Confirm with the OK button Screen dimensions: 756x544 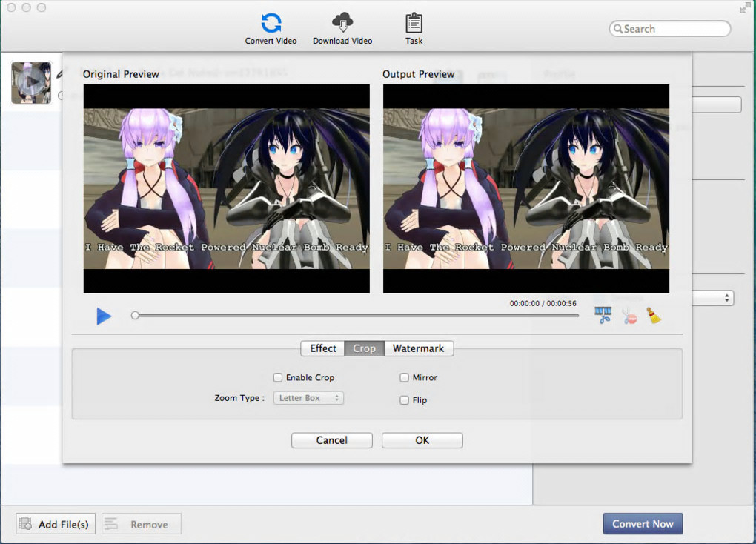422,440
